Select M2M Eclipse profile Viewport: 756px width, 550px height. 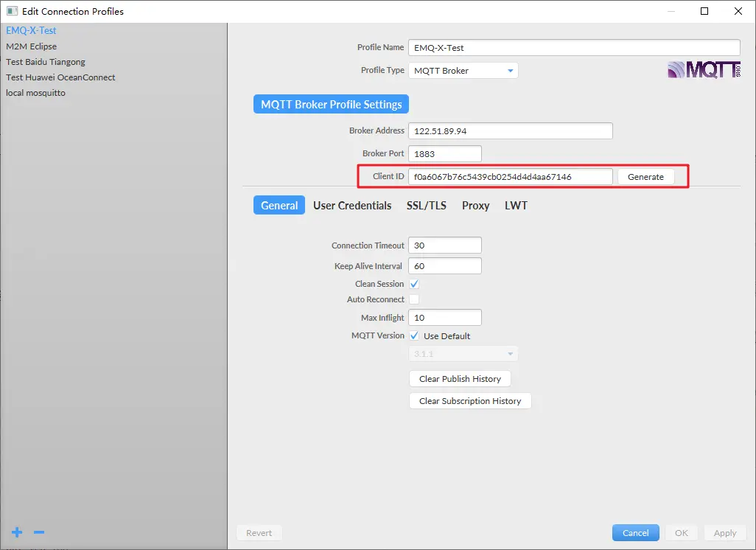[x=113, y=46]
